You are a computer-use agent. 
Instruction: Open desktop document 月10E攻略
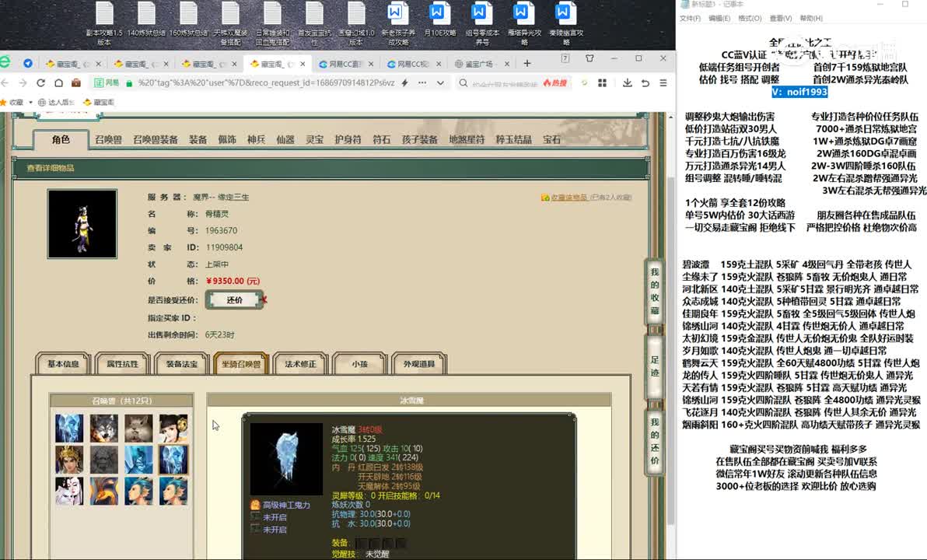(x=440, y=19)
